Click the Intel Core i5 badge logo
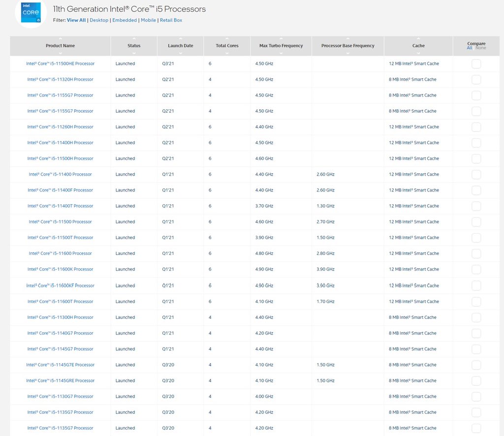 point(31,12)
